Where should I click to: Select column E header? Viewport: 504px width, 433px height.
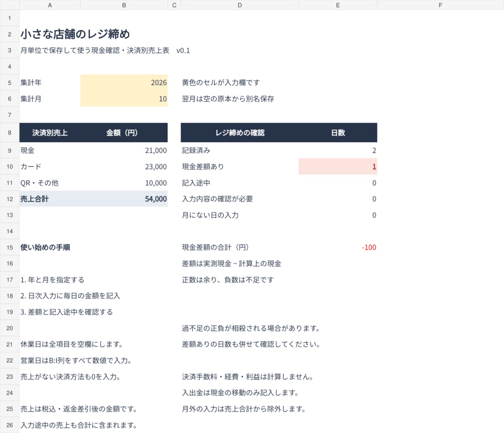[338, 5]
